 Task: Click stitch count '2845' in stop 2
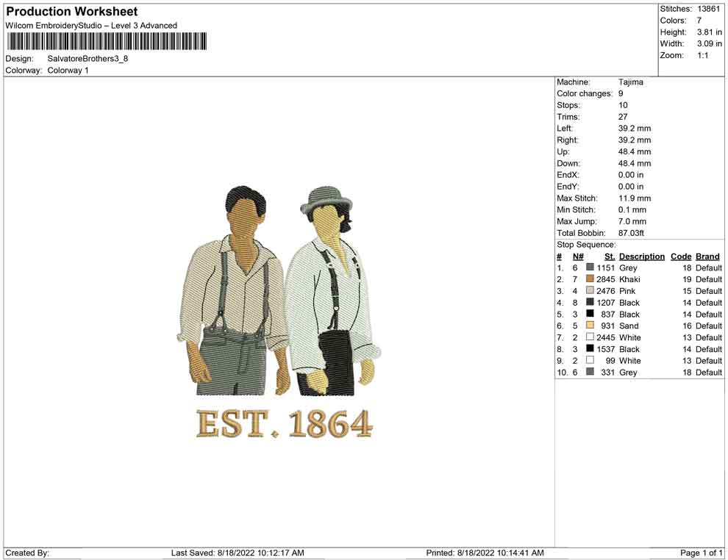pyautogui.click(x=605, y=279)
